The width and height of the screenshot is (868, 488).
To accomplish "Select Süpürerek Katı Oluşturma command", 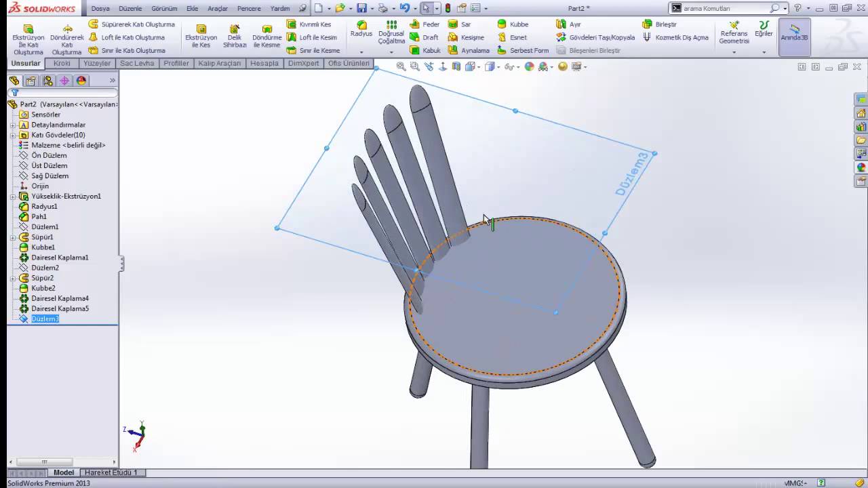I will click(132, 24).
